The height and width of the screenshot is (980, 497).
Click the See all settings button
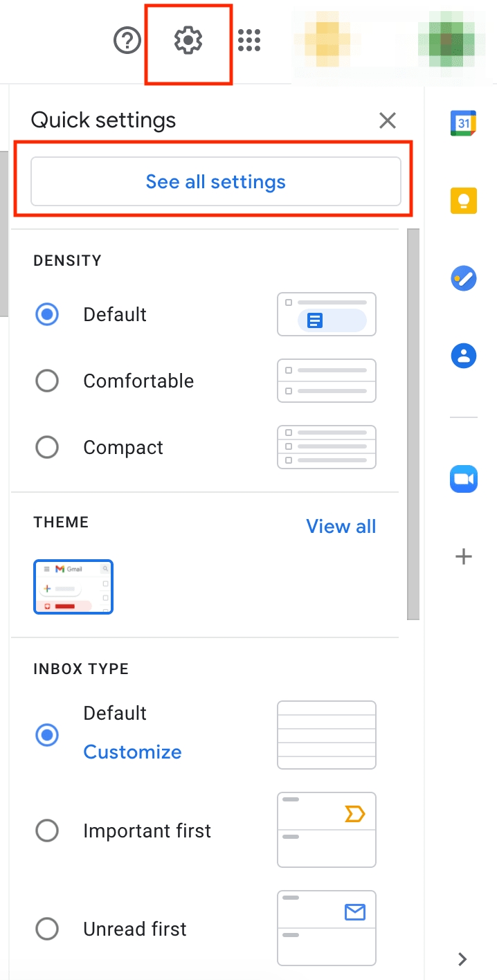pyautogui.click(x=216, y=182)
